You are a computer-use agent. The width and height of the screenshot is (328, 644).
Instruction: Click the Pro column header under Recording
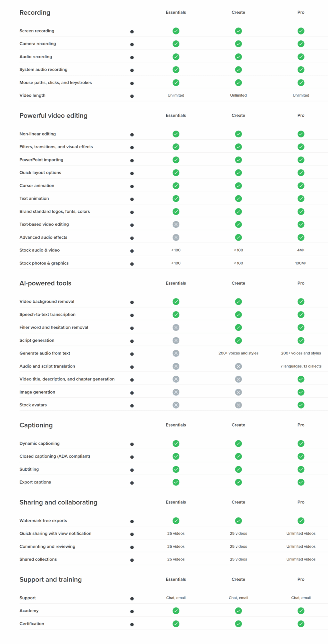pyautogui.click(x=301, y=12)
